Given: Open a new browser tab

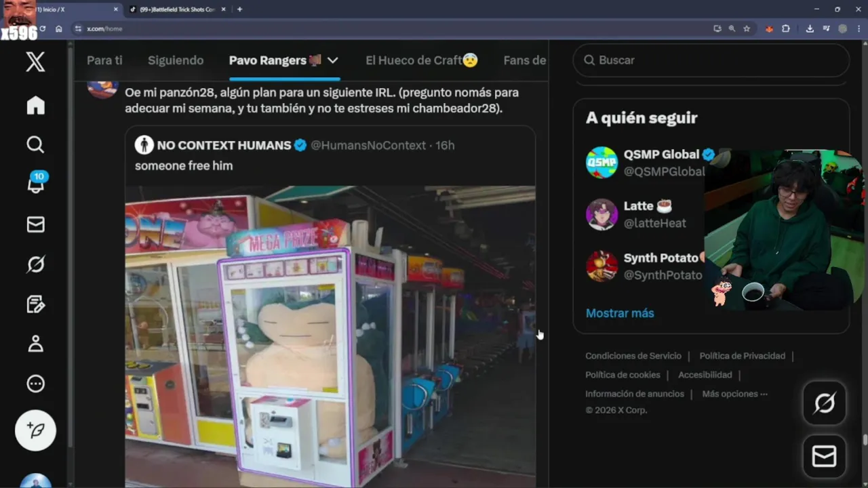Looking at the screenshot, I should [x=239, y=9].
